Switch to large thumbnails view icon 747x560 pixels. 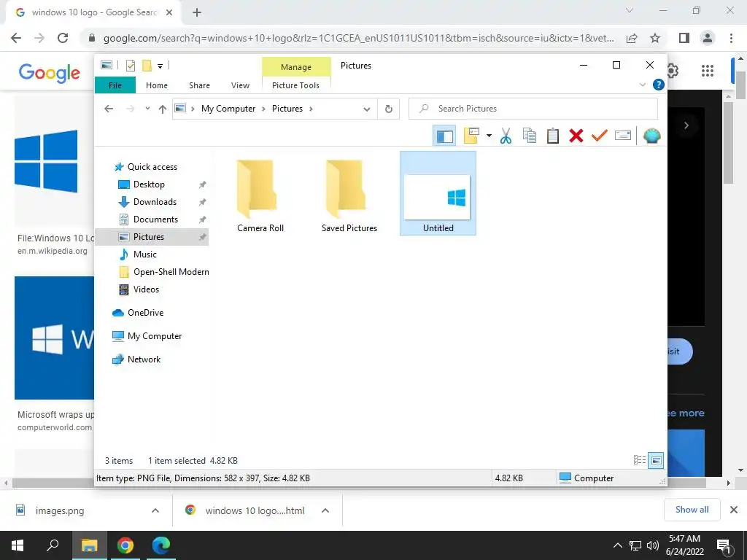click(656, 460)
